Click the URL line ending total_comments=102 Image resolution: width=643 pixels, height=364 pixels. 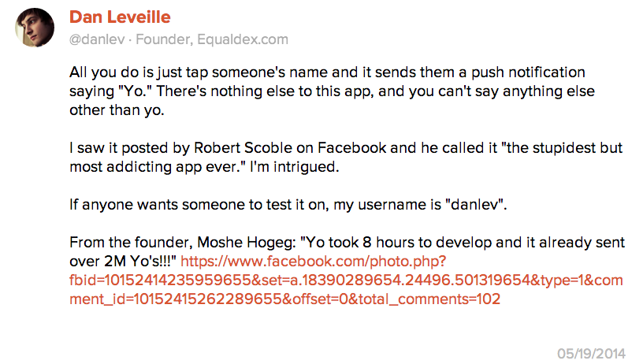[x=285, y=299]
